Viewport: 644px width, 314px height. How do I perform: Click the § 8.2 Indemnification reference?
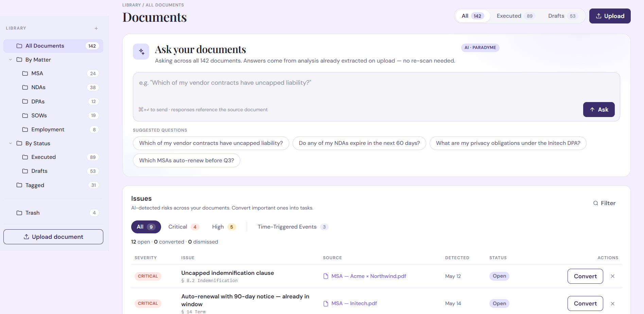[209, 281]
